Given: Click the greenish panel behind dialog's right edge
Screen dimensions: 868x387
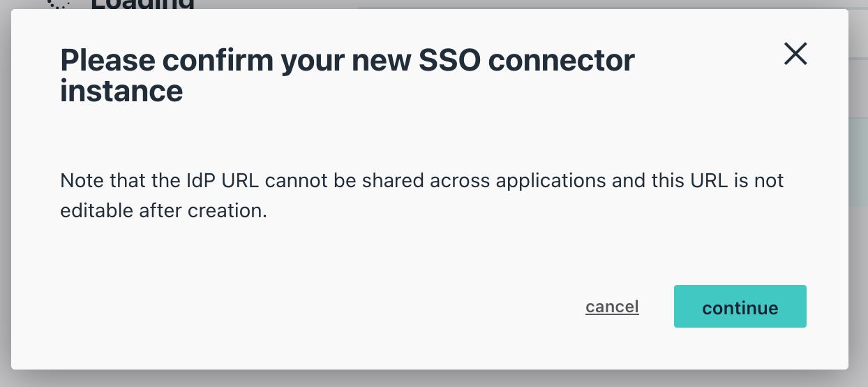Looking at the screenshot, I should click(858, 161).
